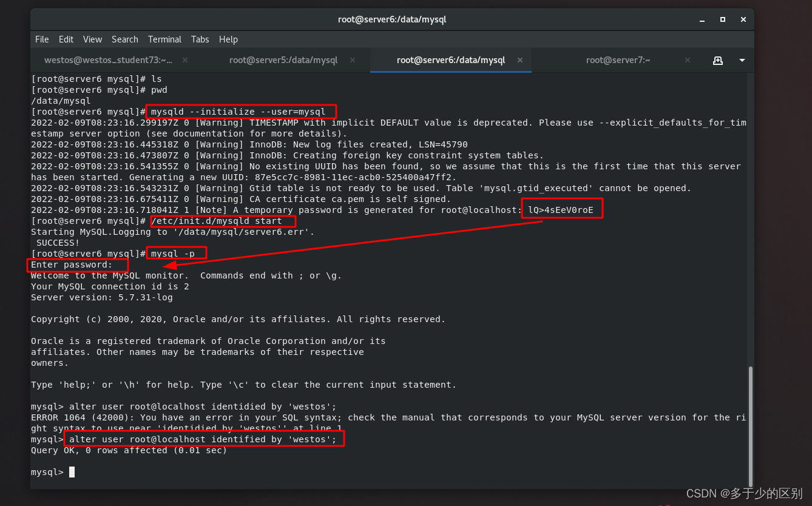This screenshot has height=506, width=812.
Task: Click the CA certificate ca.pem warning line
Action: [x=241, y=199]
